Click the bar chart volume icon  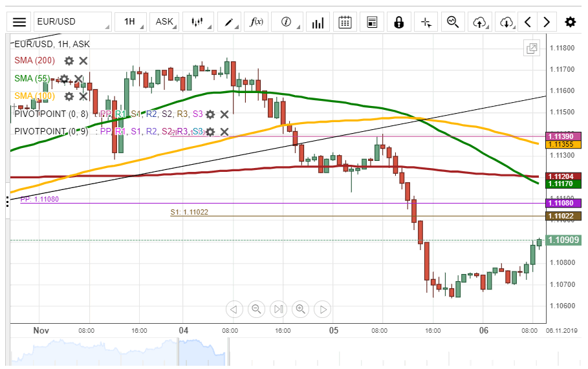coord(318,22)
